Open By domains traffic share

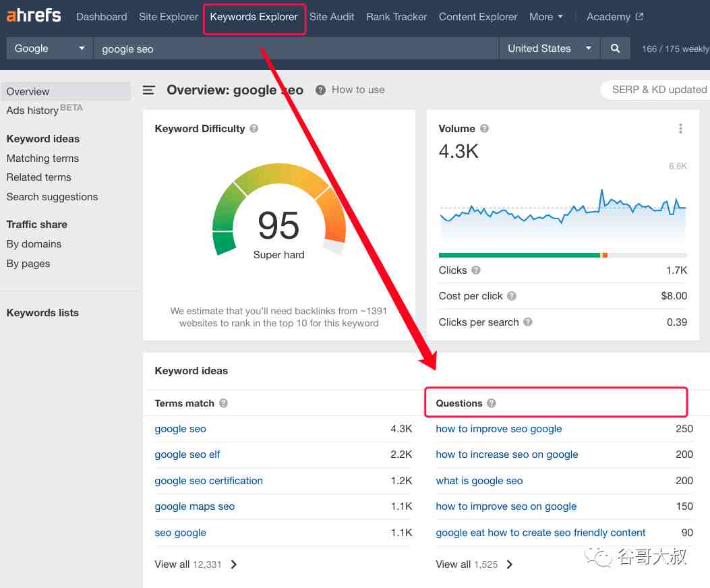(x=34, y=244)
